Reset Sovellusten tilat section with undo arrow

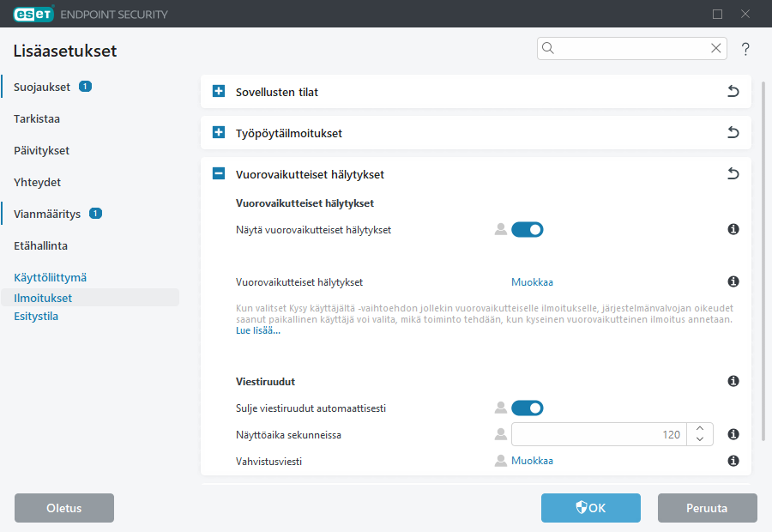(x=733, y=91)
